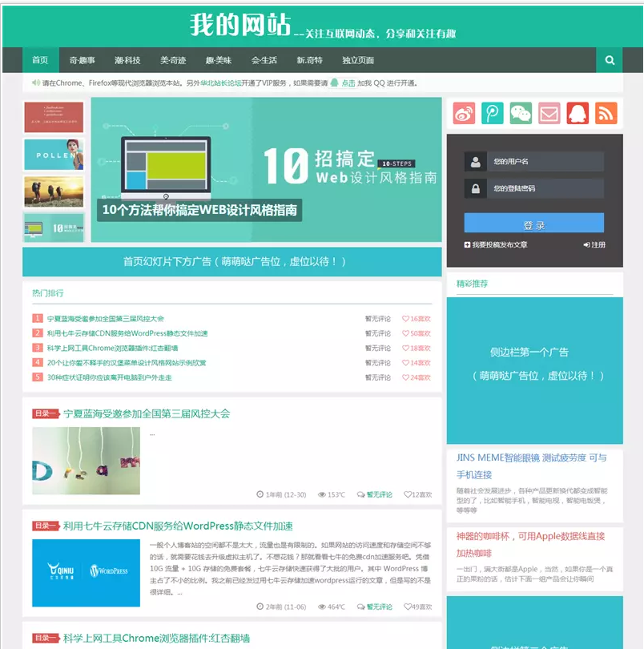Open the search icon in navigation bar
The height and width of the screenshot is (649, 644).
click(610, 60)
